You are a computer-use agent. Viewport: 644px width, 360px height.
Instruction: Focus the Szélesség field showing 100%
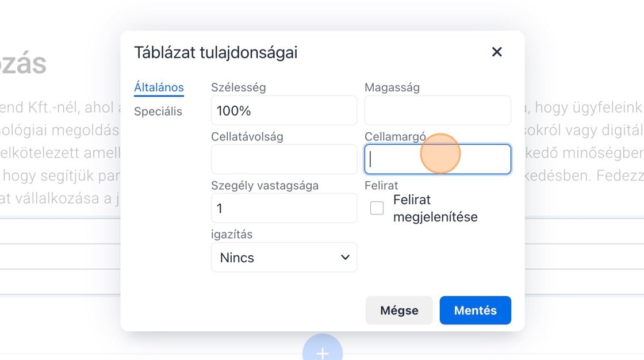284,110
